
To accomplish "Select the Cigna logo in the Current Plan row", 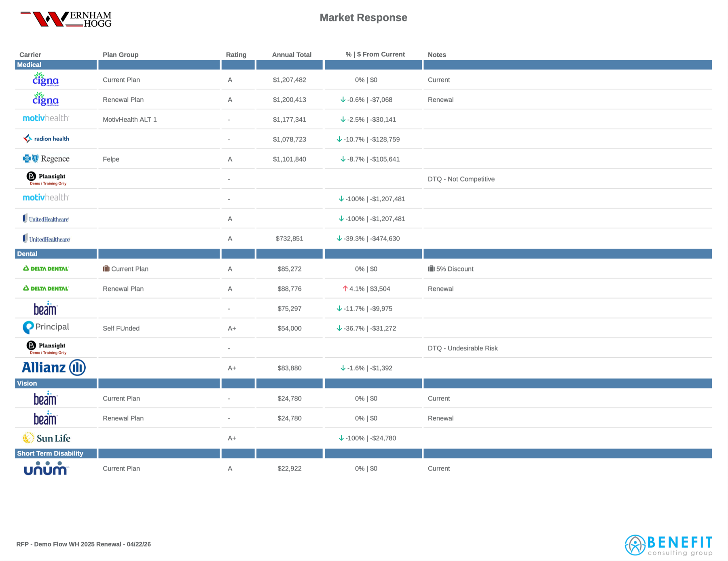I will tap(46, 80).
